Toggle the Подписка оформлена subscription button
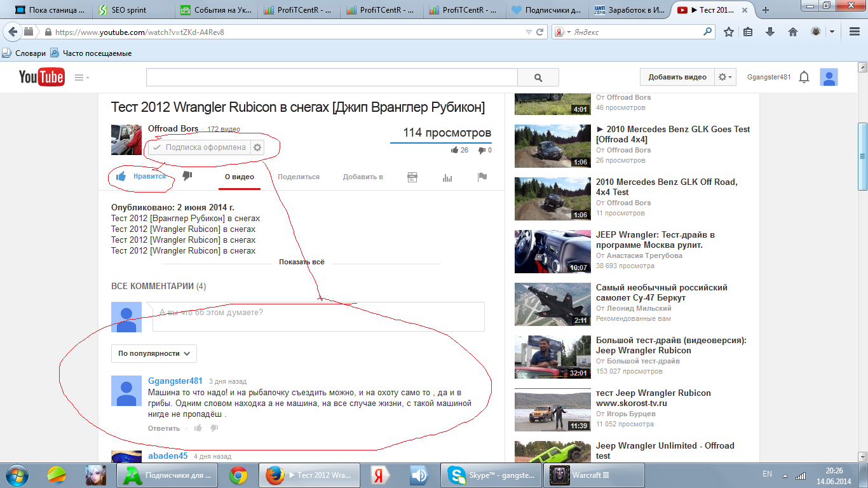Screen dimensions: 868x488 click(x=200, y=147)
